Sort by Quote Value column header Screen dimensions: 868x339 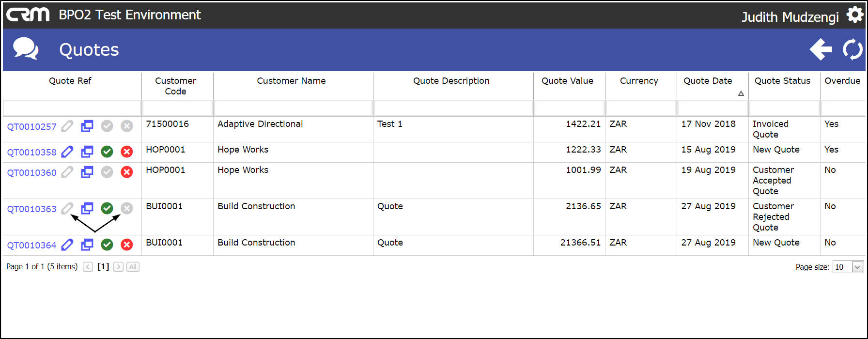(567, 81)
